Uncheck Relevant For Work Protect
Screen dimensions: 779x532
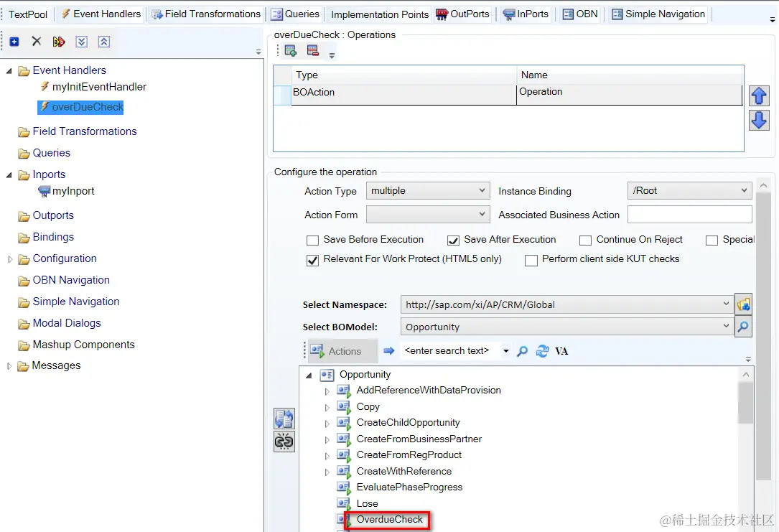(x=312, y=261)
